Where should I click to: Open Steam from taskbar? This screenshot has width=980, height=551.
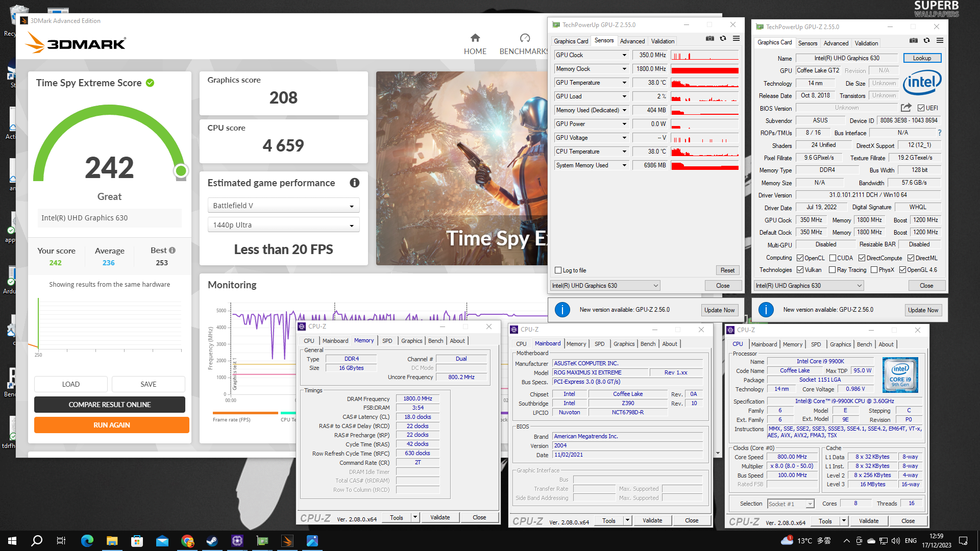point(212,541)
